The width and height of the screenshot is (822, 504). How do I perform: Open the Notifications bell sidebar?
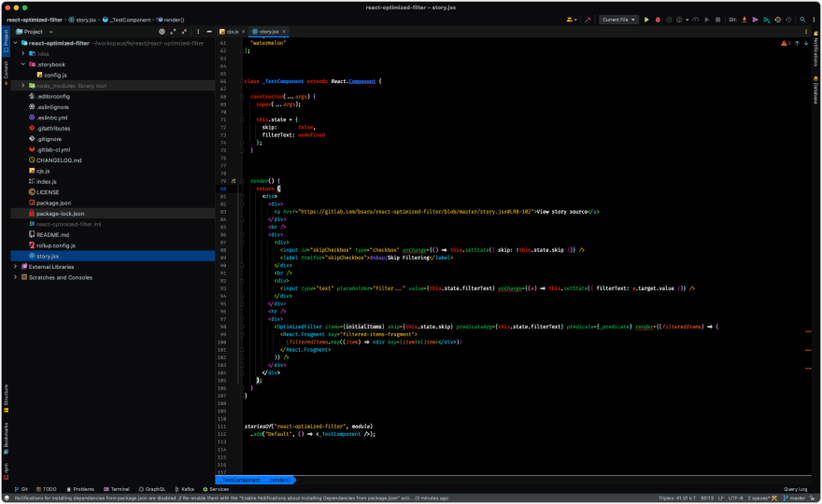tap(815, 49)
